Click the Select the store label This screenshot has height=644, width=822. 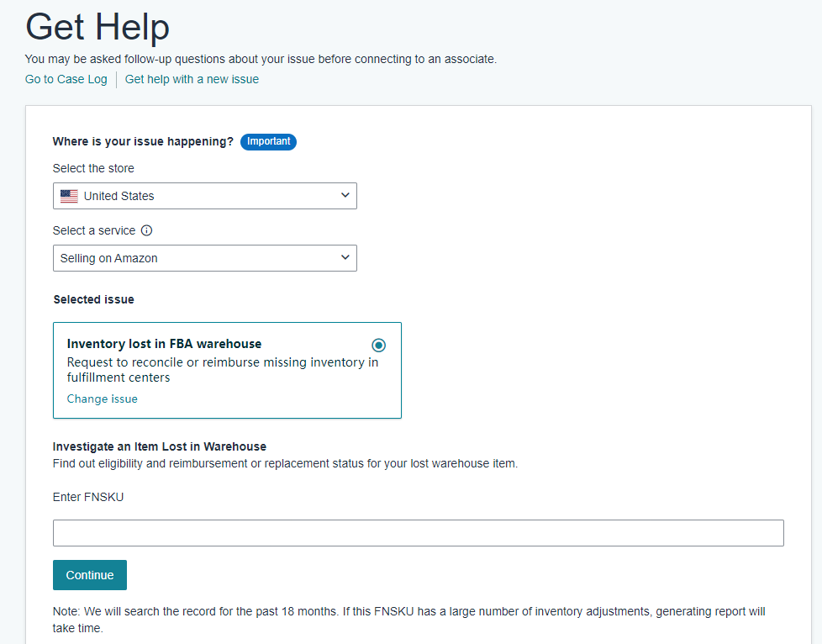pos(93,168)
